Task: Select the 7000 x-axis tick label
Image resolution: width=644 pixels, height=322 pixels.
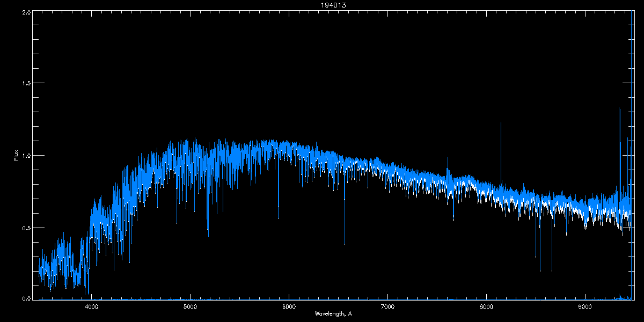Action: tap(387, 306)
